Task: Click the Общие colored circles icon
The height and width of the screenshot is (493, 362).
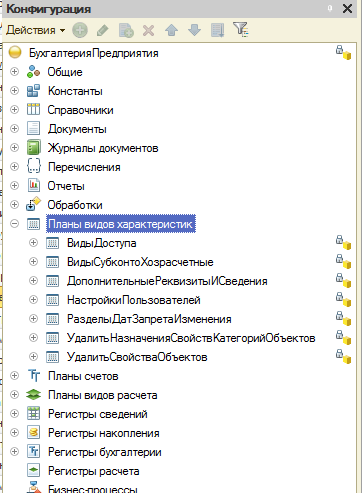Action: tap(33, 72)
